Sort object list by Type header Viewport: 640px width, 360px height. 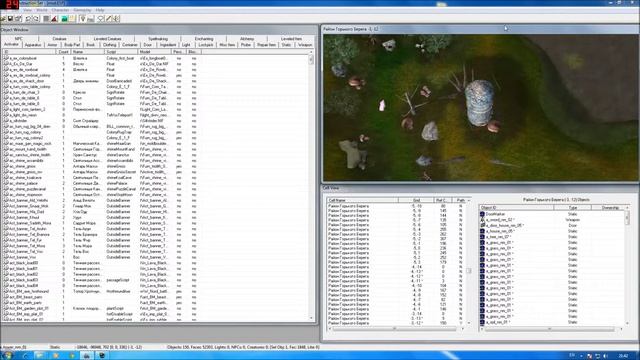click(573, 208)
